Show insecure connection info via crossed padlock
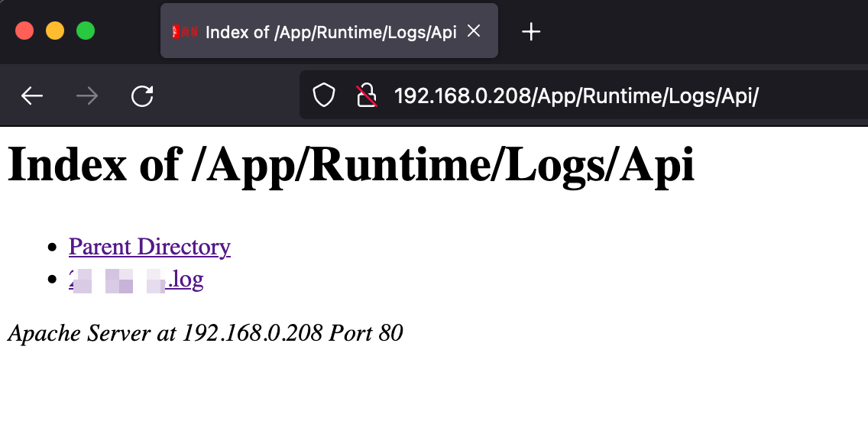The width and height of the screenshot is (868, 437). pos(367,96)
